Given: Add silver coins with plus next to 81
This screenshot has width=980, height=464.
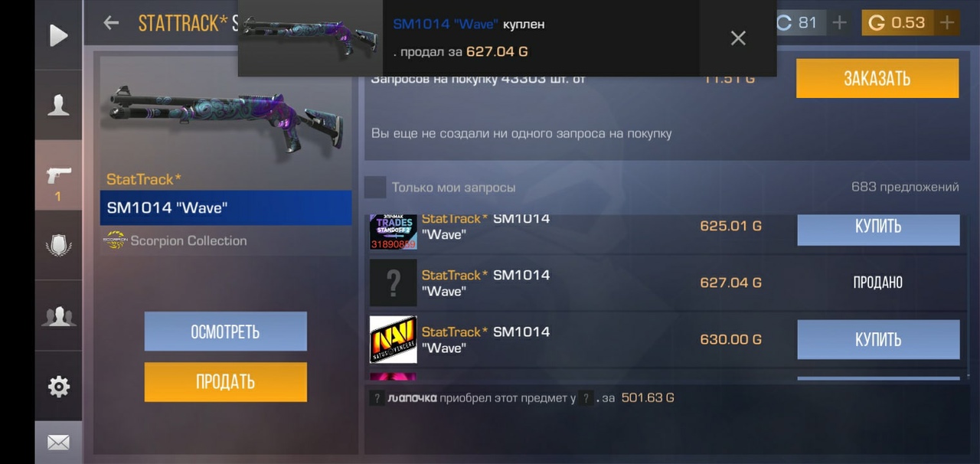Looking at the screenshot, I should tap(840, 23).
